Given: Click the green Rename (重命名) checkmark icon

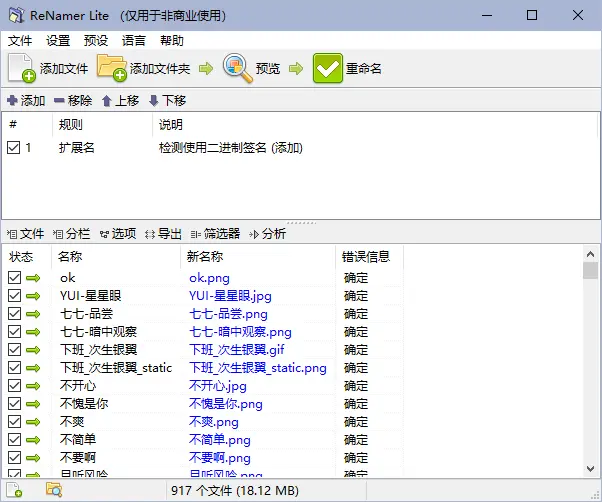Looking at the screenshot, I should tap(327, 68).
